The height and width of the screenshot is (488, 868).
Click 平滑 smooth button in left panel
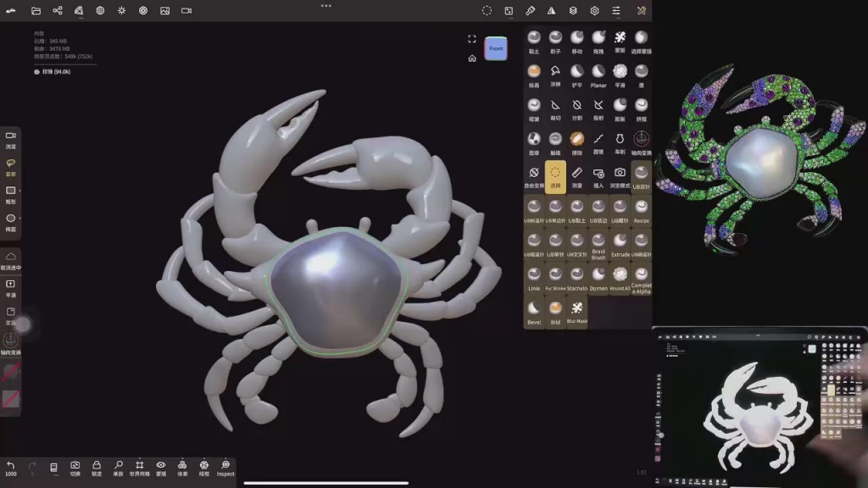coord(10,288)
